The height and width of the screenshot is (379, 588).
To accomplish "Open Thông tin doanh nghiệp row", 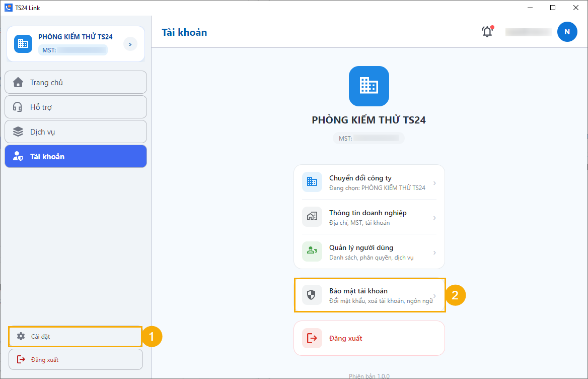I will pos(370,217).
